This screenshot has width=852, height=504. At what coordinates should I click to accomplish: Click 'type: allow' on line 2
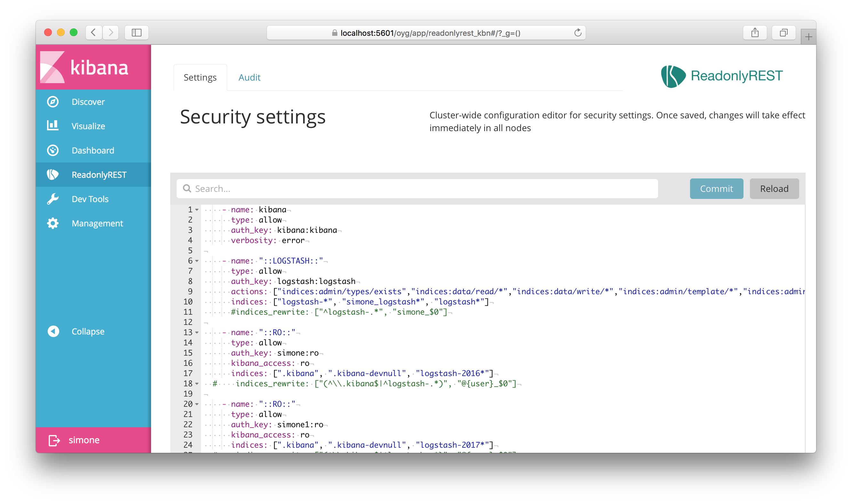coord(257,220)
